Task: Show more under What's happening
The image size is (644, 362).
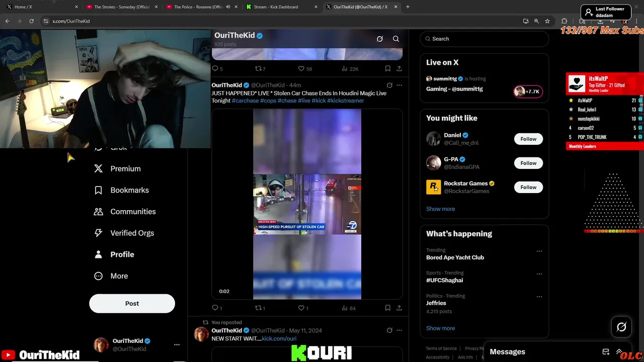Action: click(x=440, y=328)
